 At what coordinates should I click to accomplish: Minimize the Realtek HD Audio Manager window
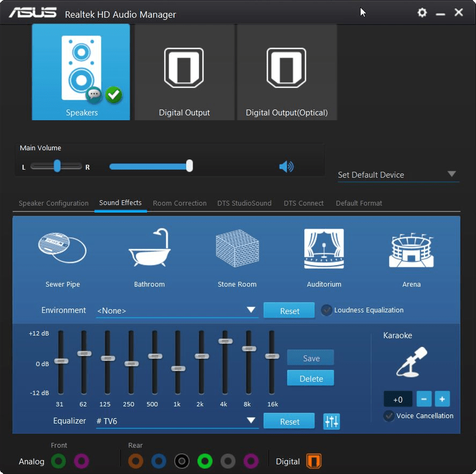[440, 13]
